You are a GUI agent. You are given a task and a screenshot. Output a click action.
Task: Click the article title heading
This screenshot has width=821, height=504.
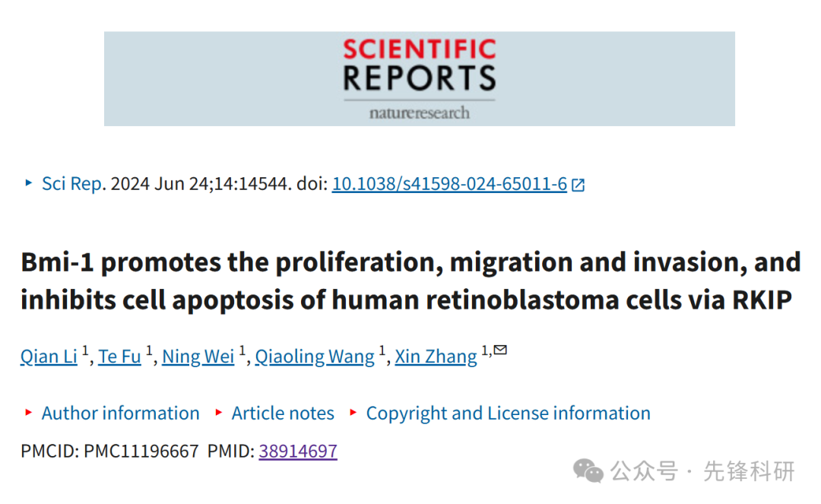[411, 281]
